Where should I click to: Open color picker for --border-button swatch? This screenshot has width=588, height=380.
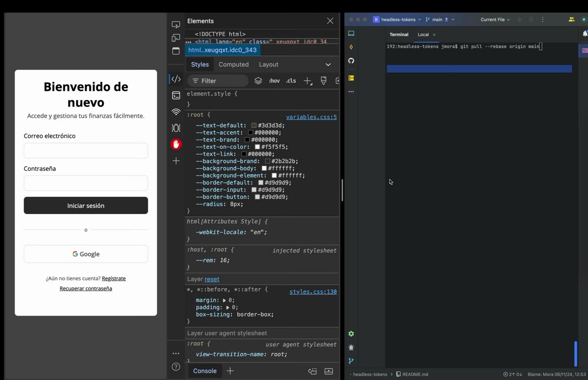[257, 197]
